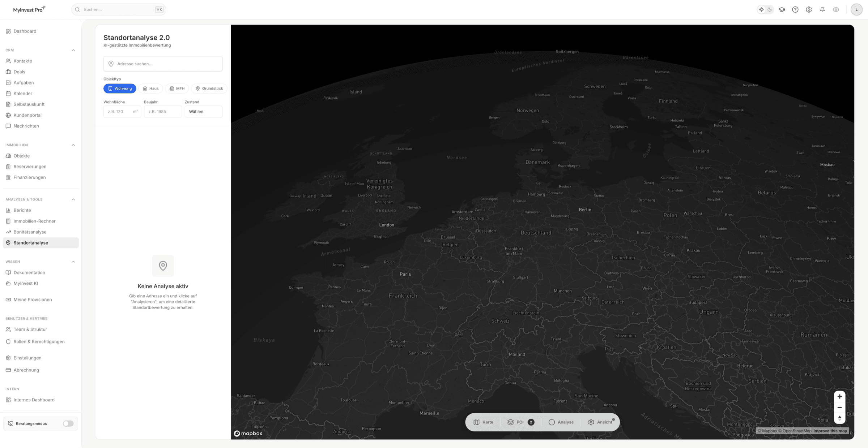The image size is (868, 448).
Task: Click the Improve this map link
Action: coord(829,431)
